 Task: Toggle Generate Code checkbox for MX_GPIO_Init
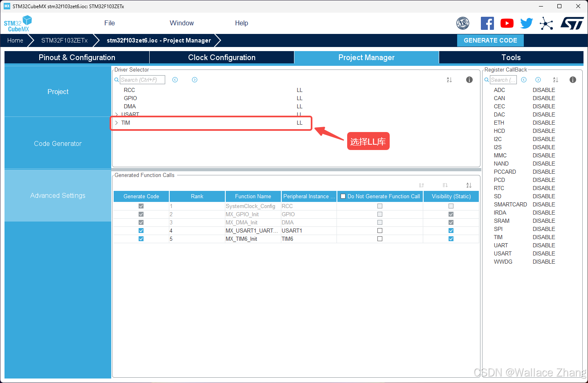141,214
